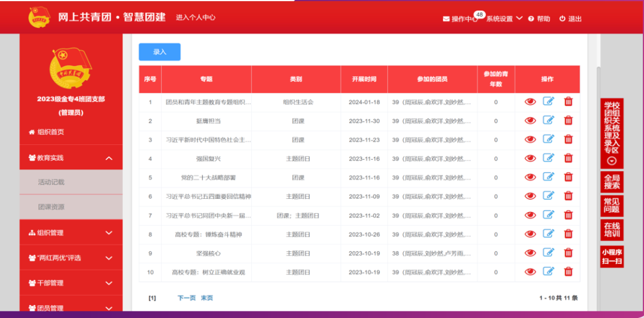Click the 操作中心 mail icon

[x=446, y=19]
